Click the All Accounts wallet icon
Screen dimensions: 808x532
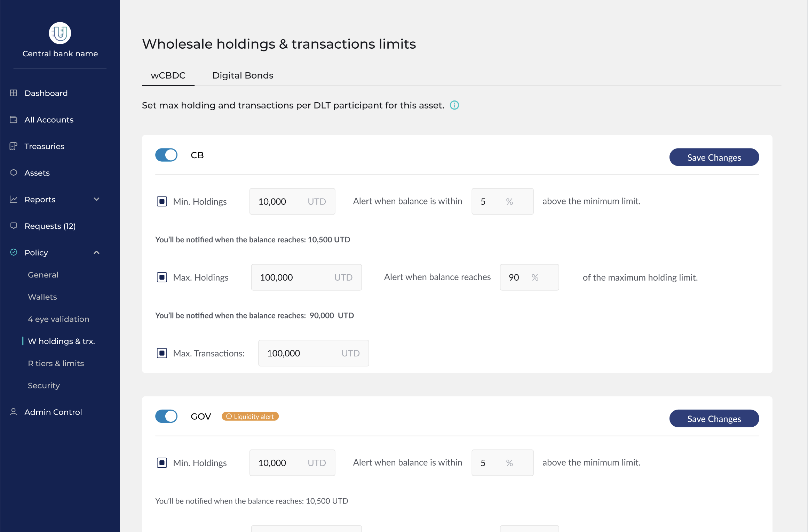point(14,120)
